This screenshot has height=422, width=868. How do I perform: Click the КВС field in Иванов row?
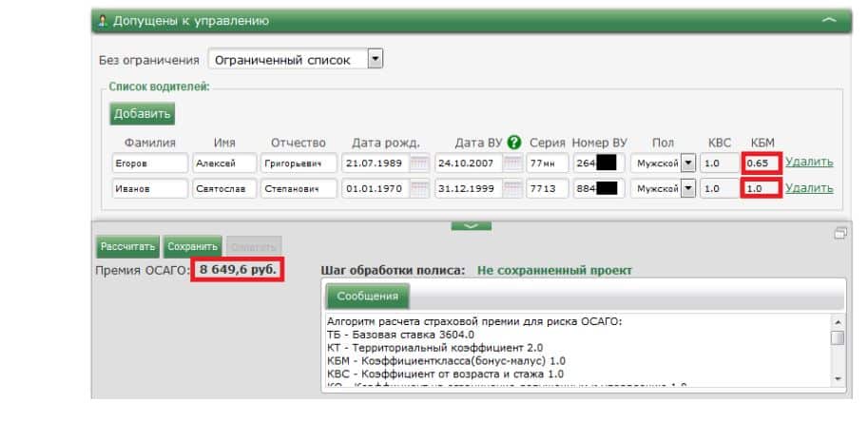click(x=721, y=188)
